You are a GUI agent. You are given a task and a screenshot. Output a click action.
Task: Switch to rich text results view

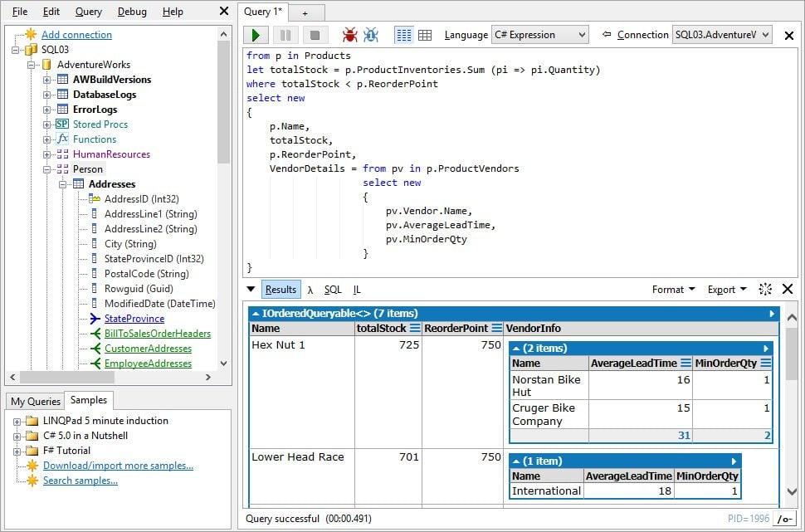[x=404, y=35]
